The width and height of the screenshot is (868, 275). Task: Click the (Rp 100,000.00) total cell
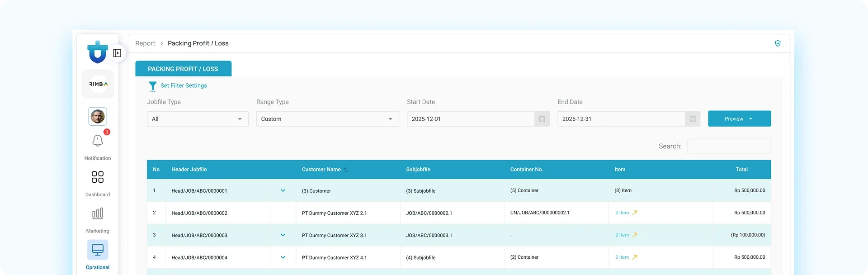(x=748, y=235)
